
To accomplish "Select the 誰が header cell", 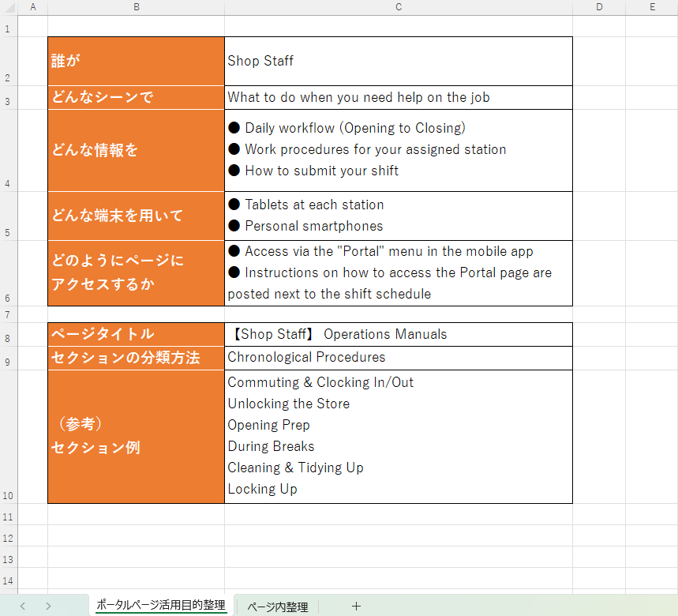I will (136, 61).
